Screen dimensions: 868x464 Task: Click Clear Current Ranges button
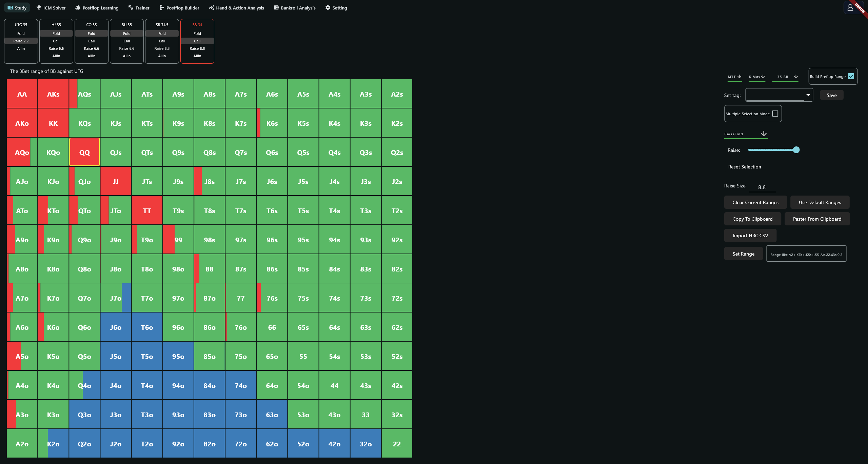755,202
